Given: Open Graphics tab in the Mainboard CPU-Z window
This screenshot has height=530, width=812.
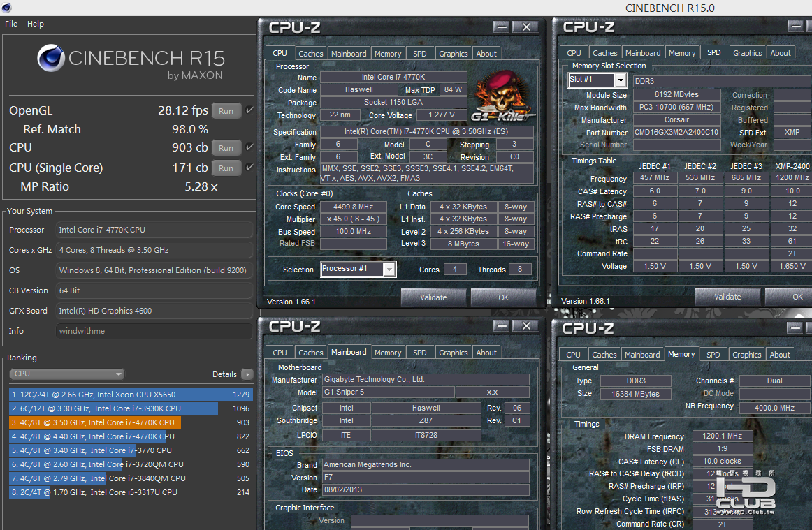Looking at the screenshot, I should (x=453, y=353).
